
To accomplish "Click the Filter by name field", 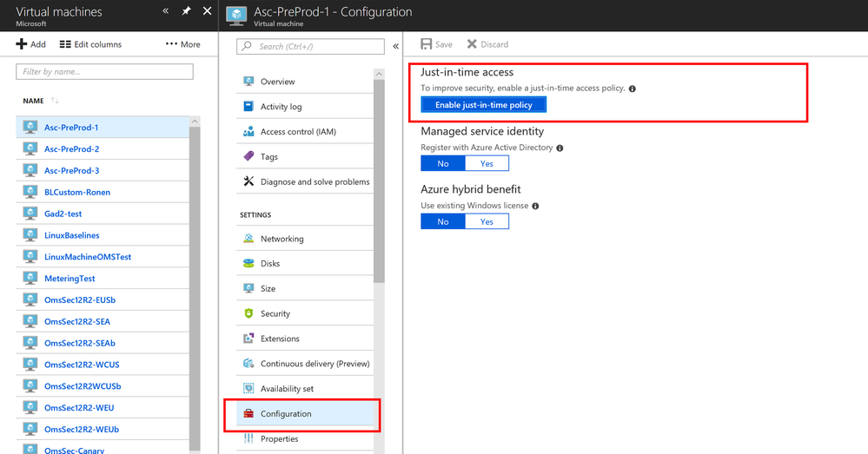I will pos(104,71).
